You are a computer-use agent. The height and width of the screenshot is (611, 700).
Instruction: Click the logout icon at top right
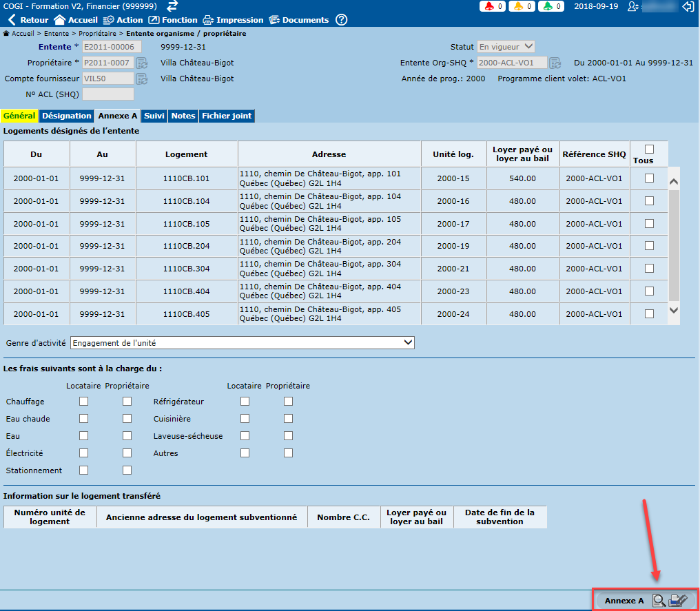(x=688, y=6)
